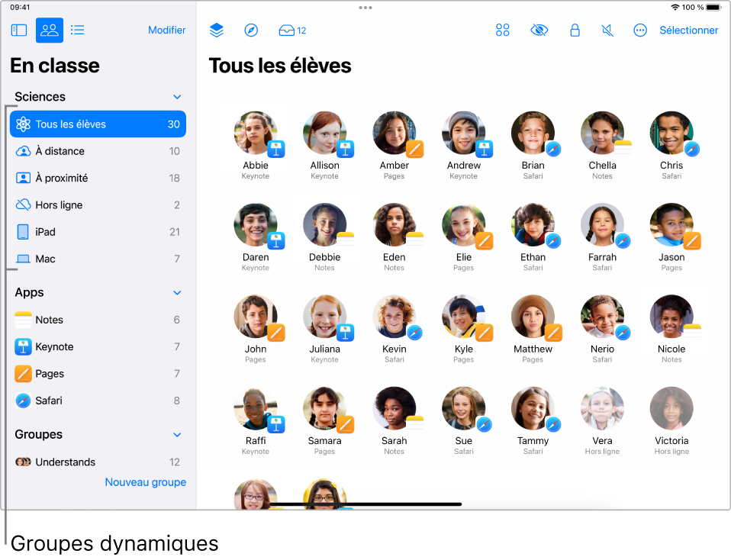Collapse the Groupes section
Viewport: 731px width, 560px height.
pos(177,434)
